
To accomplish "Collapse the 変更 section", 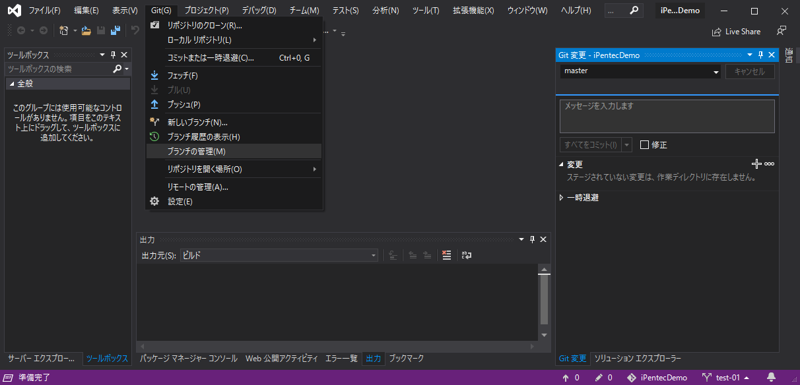I will click(562, 164).
